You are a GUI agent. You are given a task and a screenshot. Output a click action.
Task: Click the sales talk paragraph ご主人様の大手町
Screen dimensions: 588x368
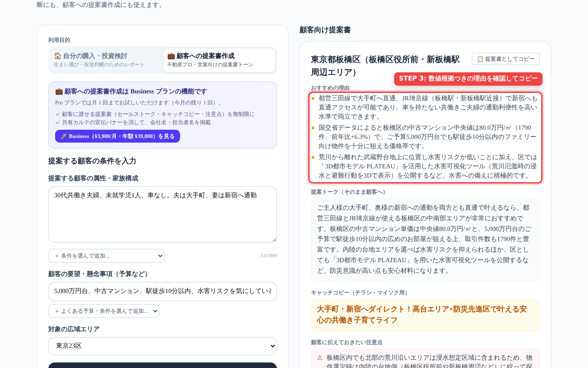tap(424, 239)
